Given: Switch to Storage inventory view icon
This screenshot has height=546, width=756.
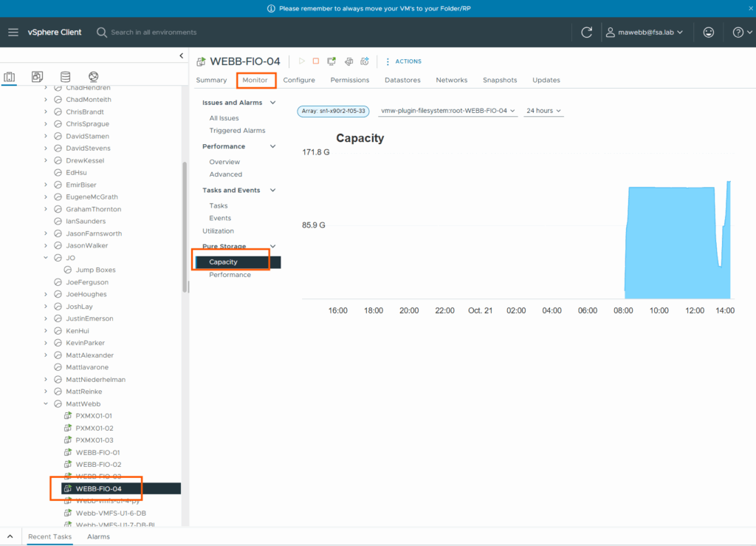Looking at the screenshot, I should [x=65, y=77].
